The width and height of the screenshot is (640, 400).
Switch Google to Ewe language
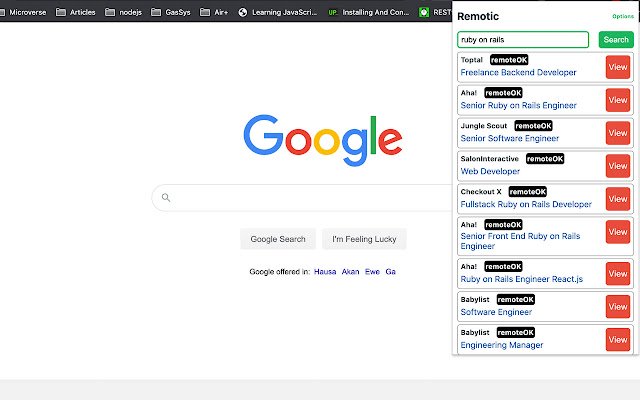coord(372,272)
